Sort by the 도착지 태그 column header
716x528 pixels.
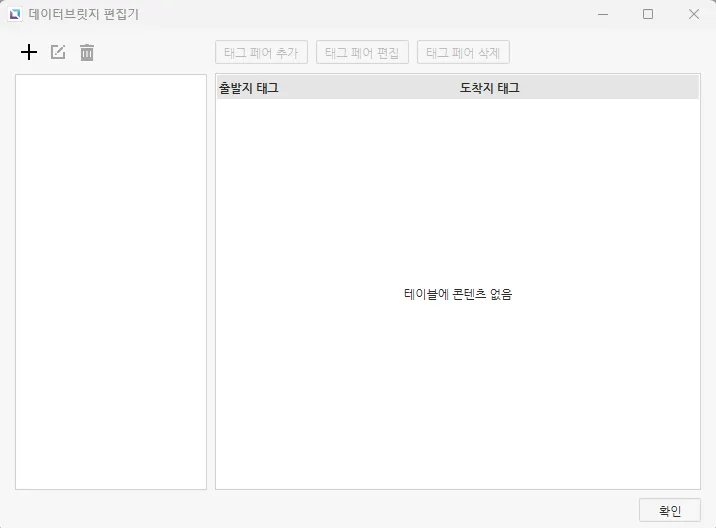click(x=489, y=88)
